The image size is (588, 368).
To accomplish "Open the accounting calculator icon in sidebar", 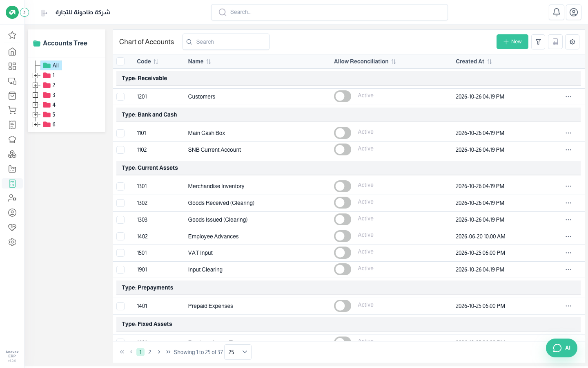I will 12,184.
